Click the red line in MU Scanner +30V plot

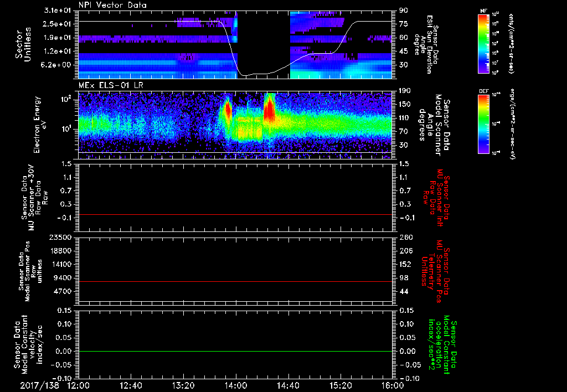(x=235, y=214)
